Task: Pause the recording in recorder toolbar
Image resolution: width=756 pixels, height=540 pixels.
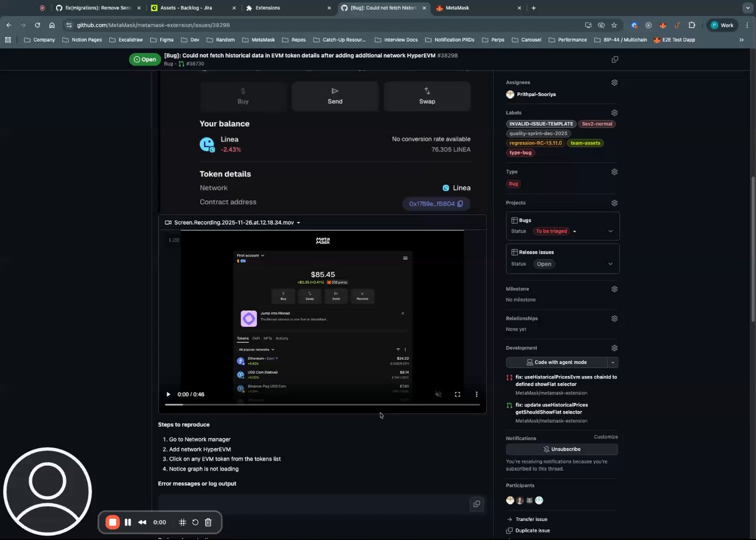Action: coord(128,522)
